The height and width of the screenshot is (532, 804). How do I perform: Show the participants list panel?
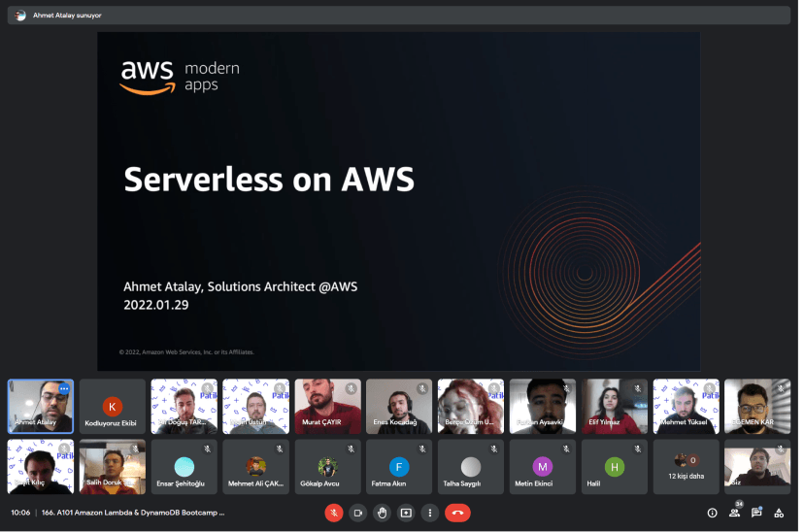[734, 513]
